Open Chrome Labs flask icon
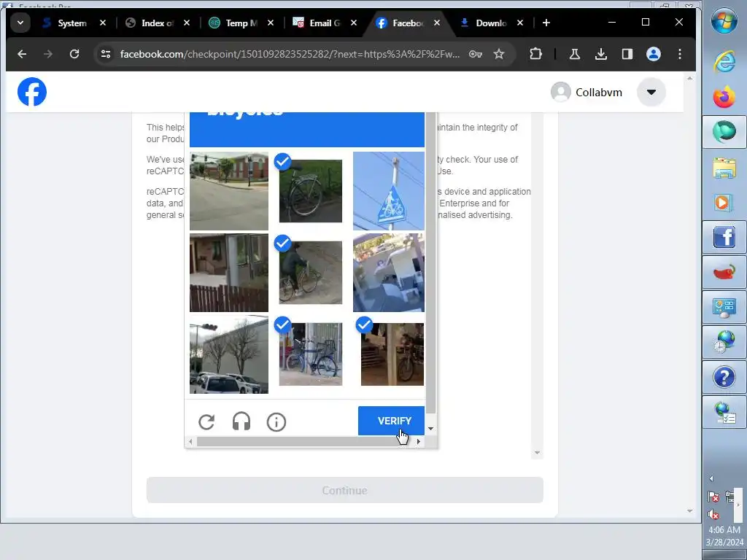This screenshot has width=747, height=560. coord(575,54)
